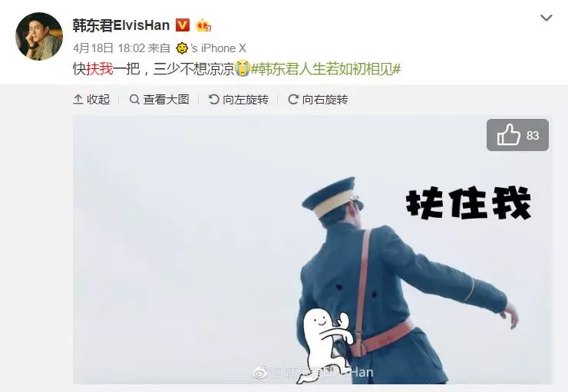Click the counterclockwise rotate arrow icon
This screenshot has width=568, height=392.
(213, 99)
